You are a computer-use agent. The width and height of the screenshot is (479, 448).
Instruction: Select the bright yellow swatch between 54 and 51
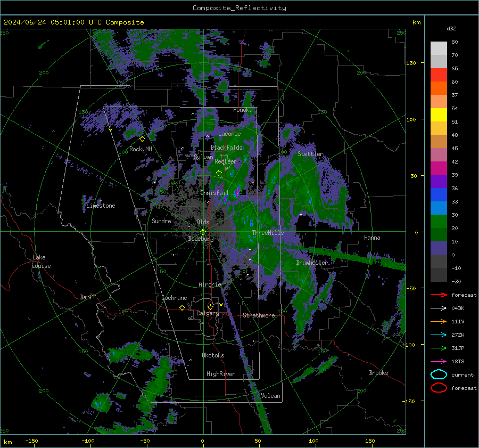pos(439,115)
